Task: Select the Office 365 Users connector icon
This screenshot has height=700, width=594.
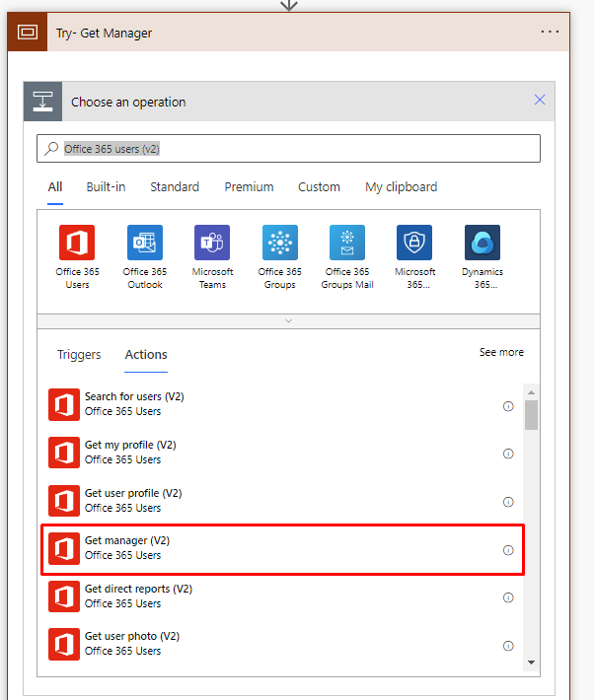Action: pyautogui.click(x=77, y=243)
